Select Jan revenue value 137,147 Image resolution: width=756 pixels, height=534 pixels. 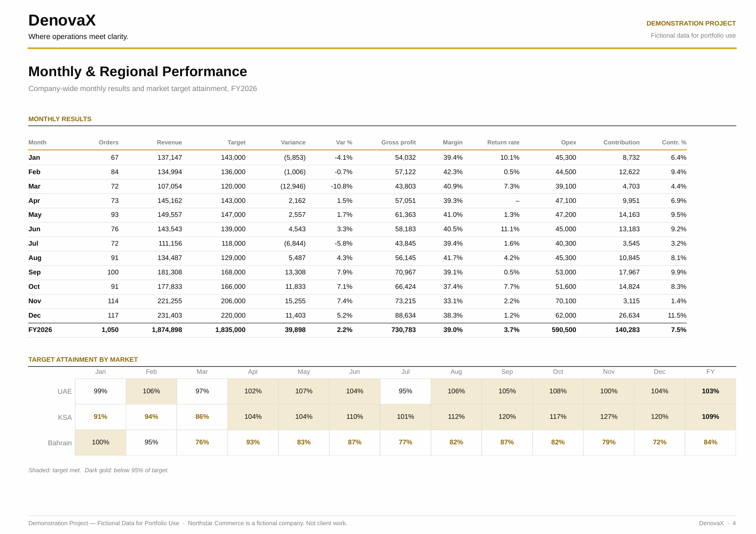[170, 157]
